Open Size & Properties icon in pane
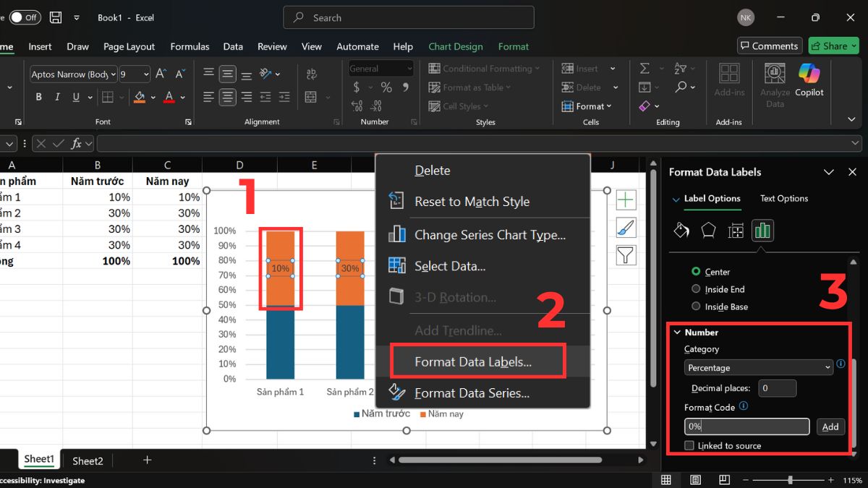868x488 pixels. point(736,231)
